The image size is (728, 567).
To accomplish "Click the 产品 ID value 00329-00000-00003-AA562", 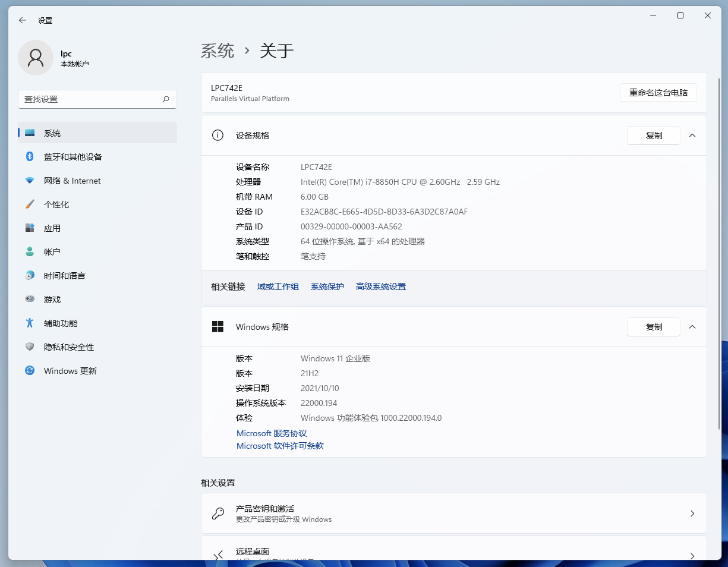I will (x=351, y=226).
